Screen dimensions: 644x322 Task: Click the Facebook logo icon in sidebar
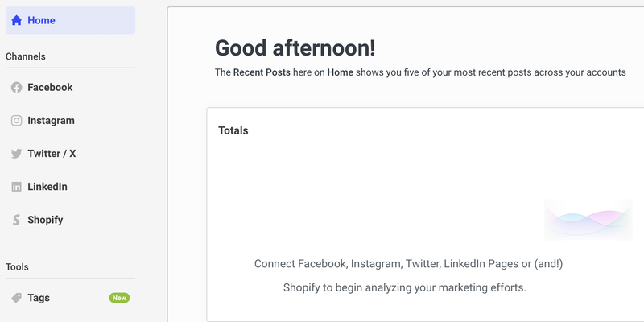16,88
